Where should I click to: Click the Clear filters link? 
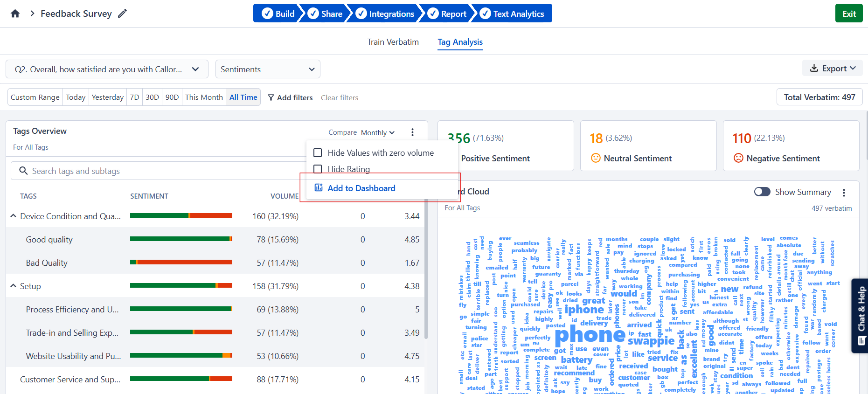(340, 97)
